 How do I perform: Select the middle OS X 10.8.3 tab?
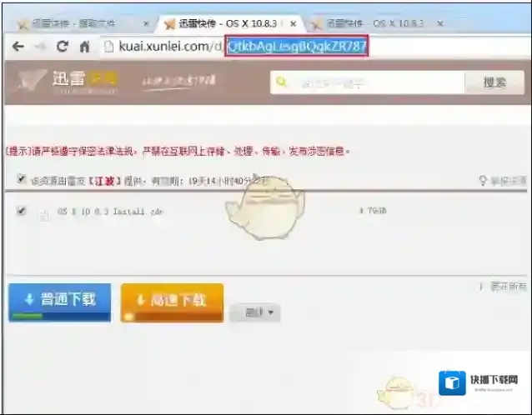pyautogui.click(x=229, y=23)
